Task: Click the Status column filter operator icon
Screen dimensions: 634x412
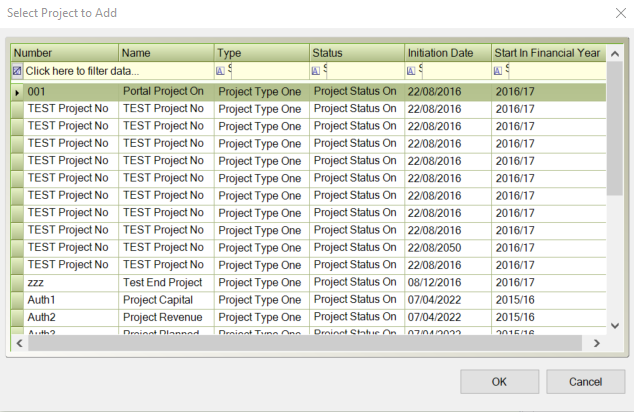Action: coord(316,71)
